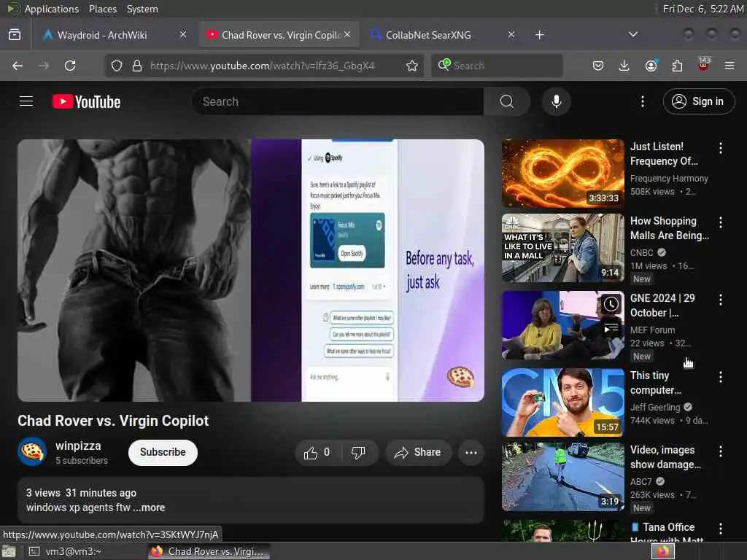Open the winpizza channel avatar

pyautogui.click(x=32, y=451)
